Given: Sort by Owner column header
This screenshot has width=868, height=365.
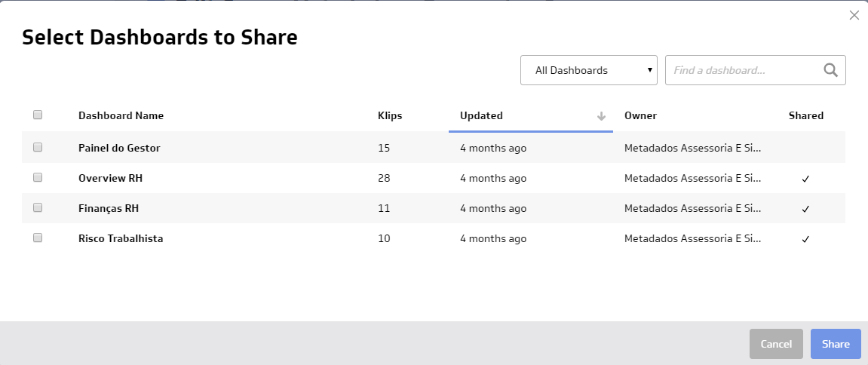Looking at the screenshot, I should (640, 116).
